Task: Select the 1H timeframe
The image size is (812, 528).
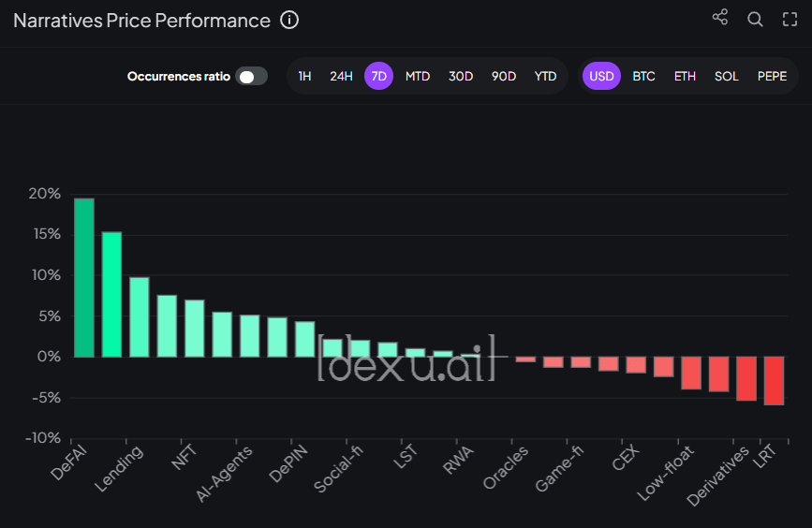Action: 304,76
